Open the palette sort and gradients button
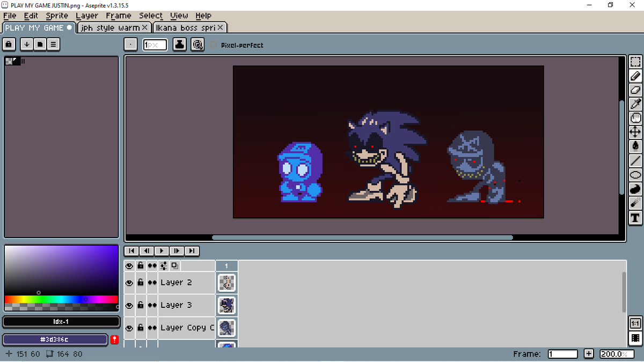Screen dimensions: 644x362 (x=26, y=45)
